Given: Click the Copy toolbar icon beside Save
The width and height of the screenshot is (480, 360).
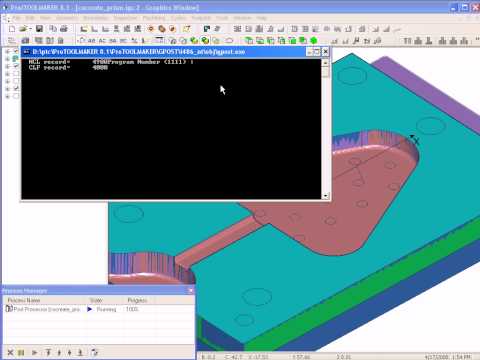Looking at the screenshot, I should [x=53, y=29].
